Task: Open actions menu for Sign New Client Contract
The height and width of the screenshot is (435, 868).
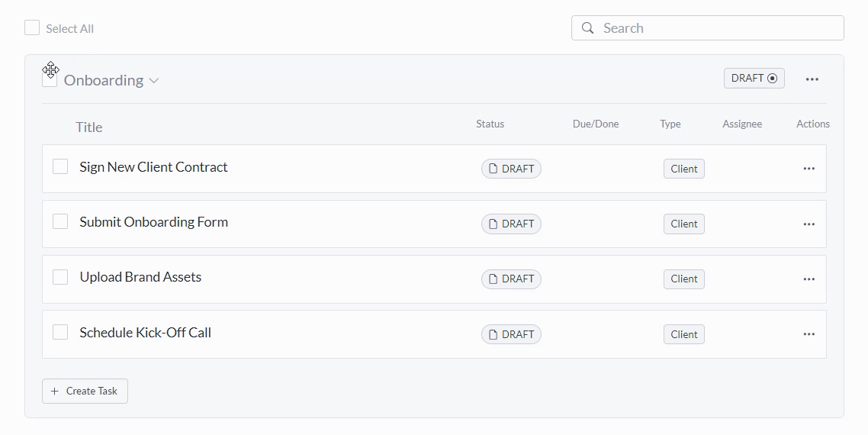Action: point(809,169)
